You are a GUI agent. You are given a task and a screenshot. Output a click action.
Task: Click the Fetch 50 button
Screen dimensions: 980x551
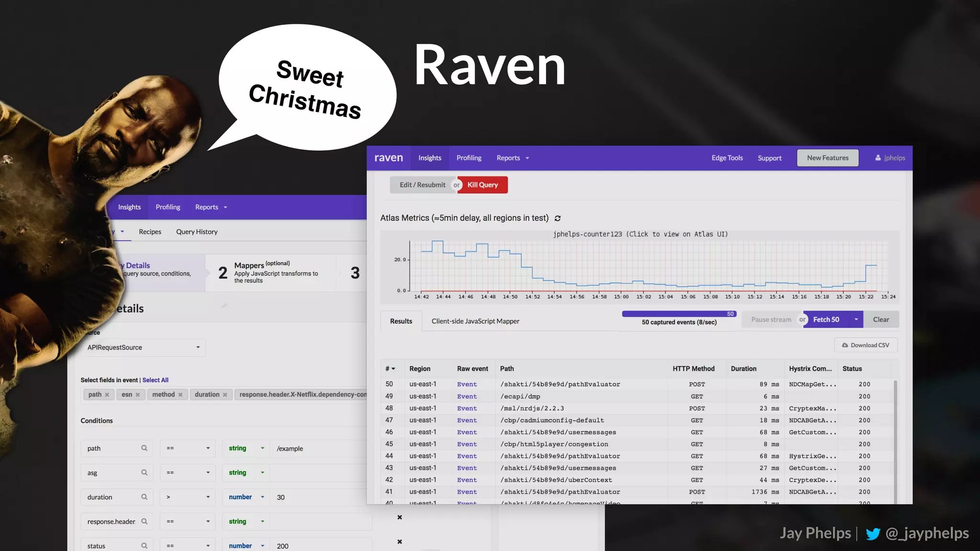coord(826,320)
